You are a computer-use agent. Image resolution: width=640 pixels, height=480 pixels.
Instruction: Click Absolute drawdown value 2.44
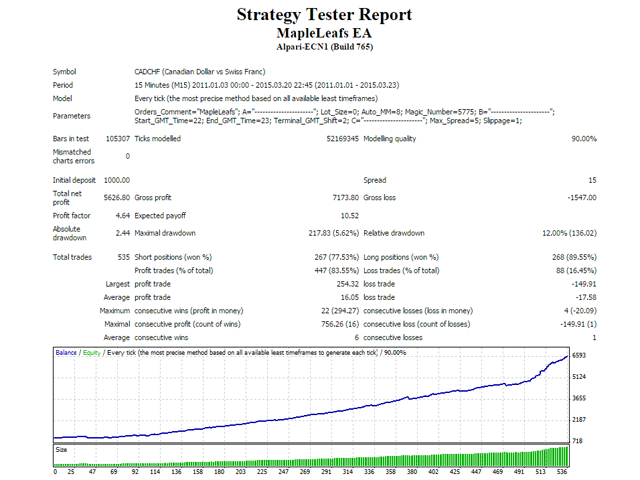pyautogui.click(x=122, y=233)
